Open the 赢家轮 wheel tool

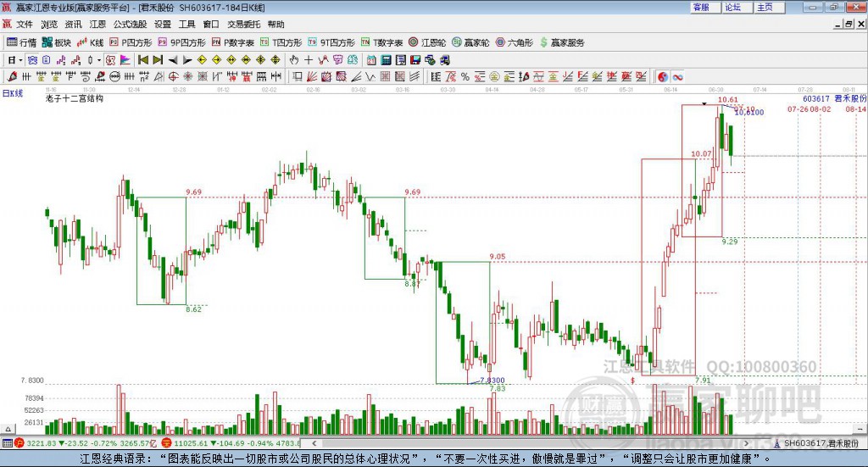click(470, 42)
